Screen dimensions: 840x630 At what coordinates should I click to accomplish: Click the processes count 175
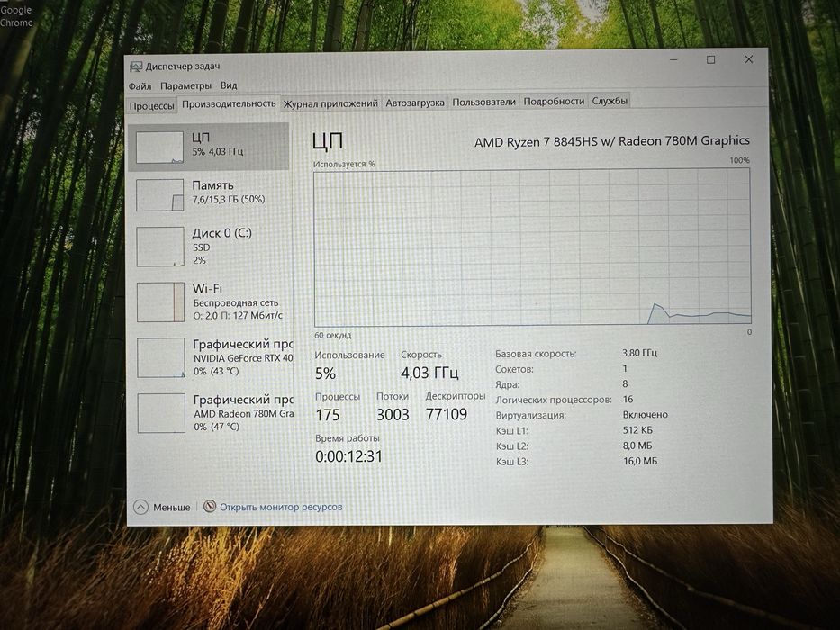[x=328, y=415]
